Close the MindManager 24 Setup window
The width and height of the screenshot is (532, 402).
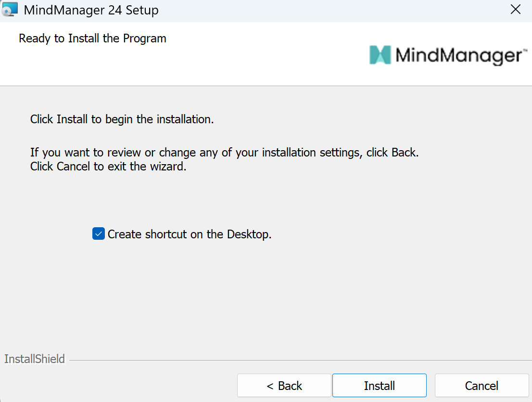click(x=516, y=10)
